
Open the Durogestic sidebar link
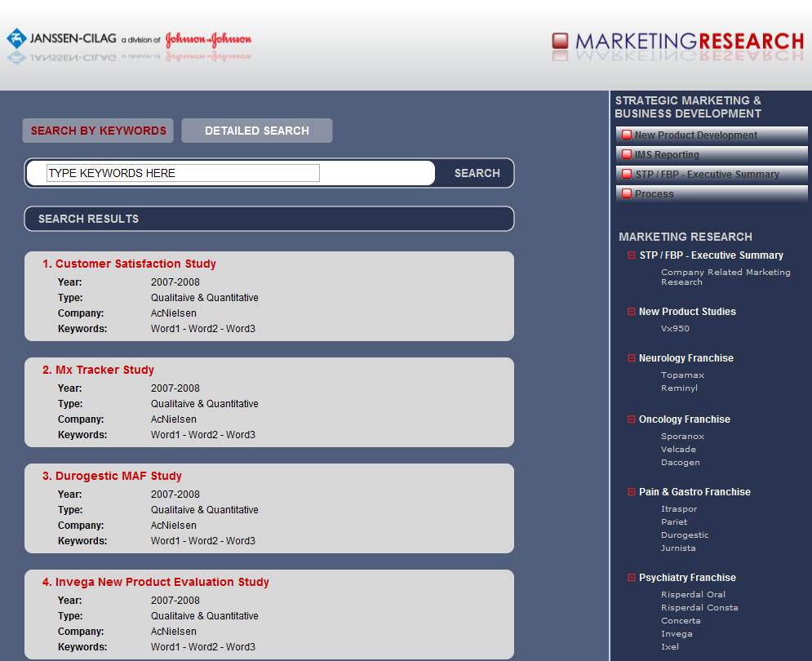[685, 535]
